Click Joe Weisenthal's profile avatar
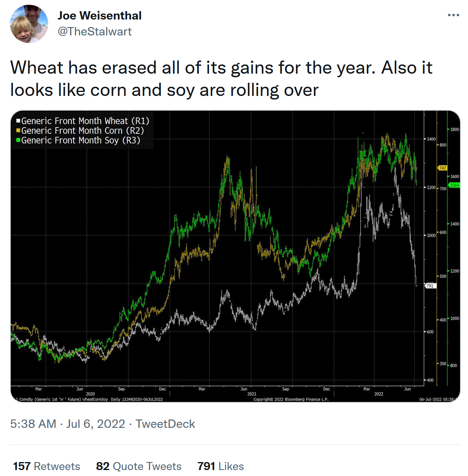The image size is (468, 476). (29, 24)
